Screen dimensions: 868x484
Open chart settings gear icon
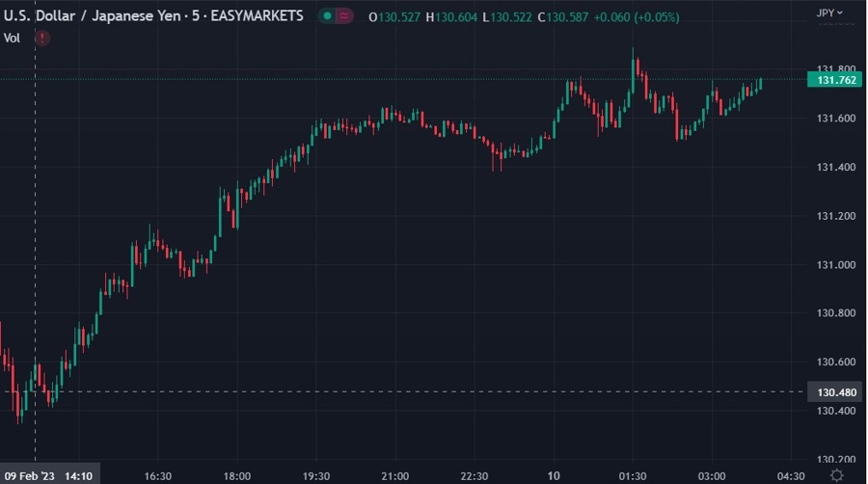pyautogui.click(x=837, y=475)
